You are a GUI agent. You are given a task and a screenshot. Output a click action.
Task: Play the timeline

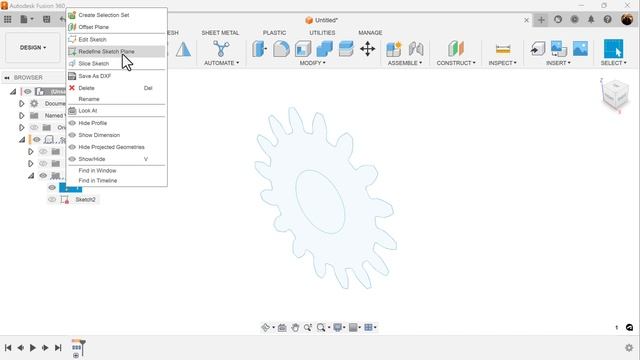[33, 348]
